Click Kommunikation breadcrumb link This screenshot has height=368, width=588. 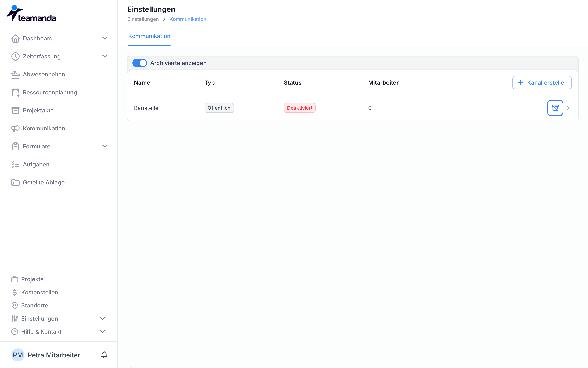188,19
